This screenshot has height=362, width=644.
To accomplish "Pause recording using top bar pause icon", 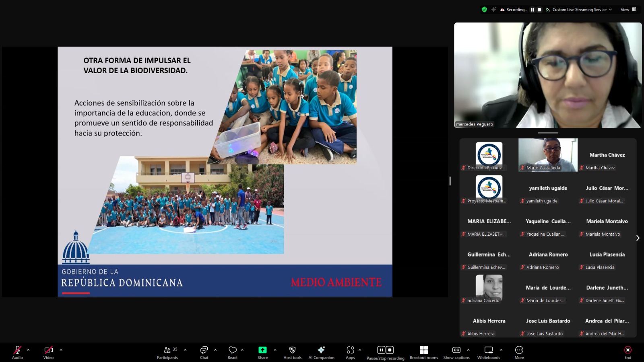I will [x=533, y=10].
